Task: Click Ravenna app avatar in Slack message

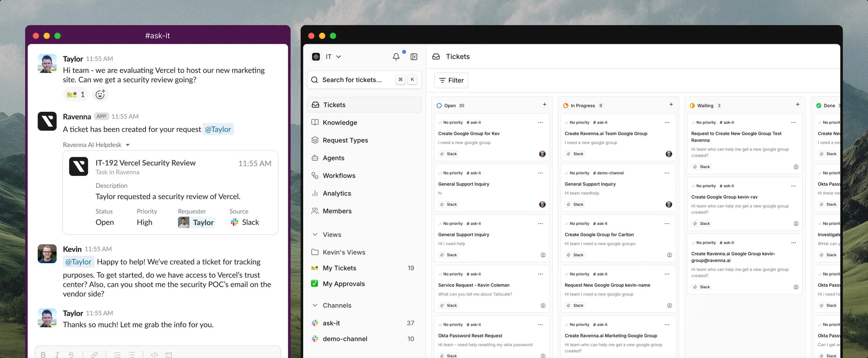Action: [47, 121]
